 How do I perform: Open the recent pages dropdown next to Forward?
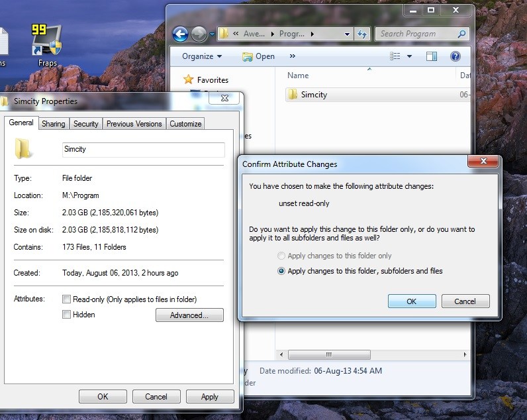pos(212,34)
